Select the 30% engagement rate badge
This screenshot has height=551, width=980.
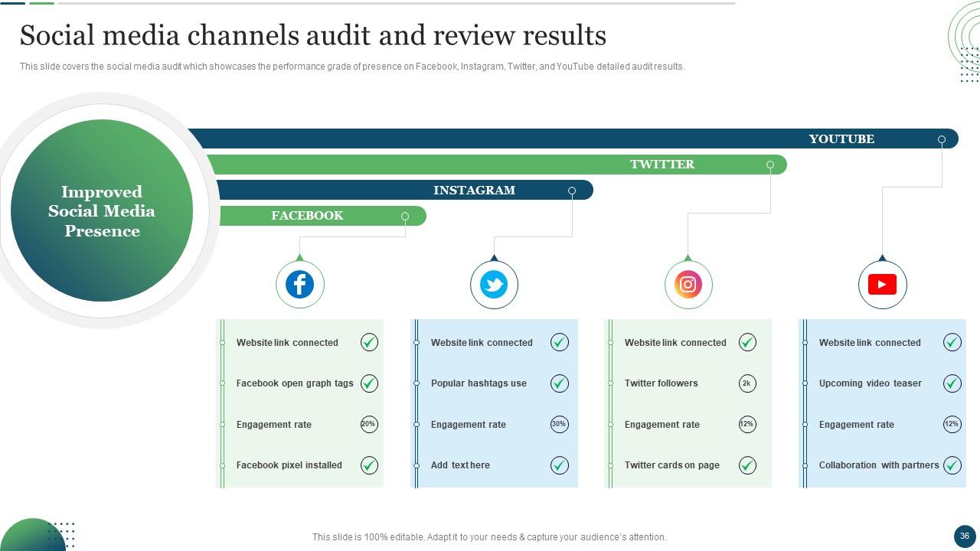coord(560,424)
